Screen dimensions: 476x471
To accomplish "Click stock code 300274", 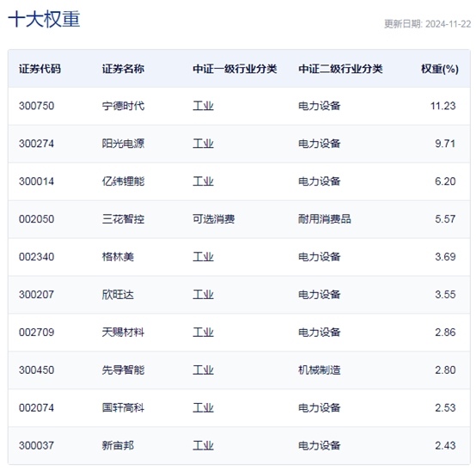I will click(36, 144).
